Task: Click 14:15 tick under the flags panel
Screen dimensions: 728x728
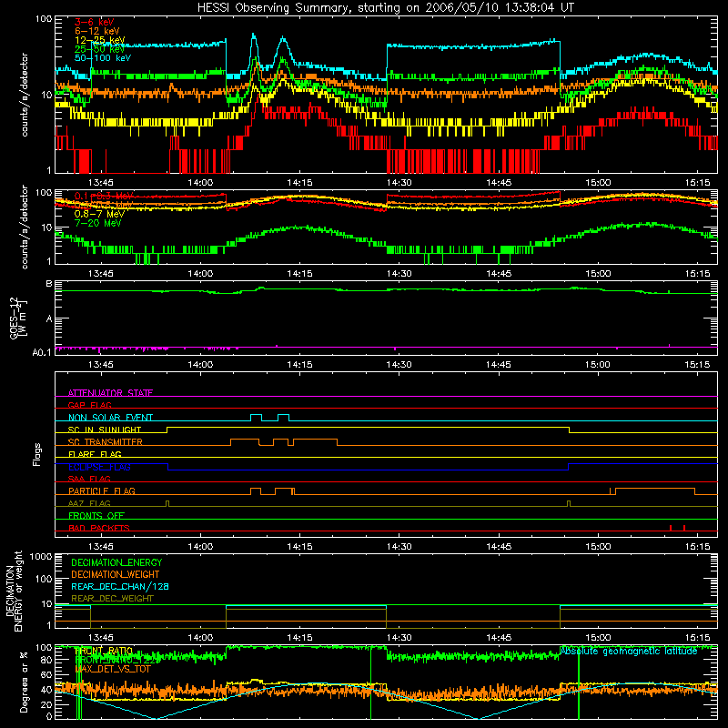Action: tap(299, 547)
